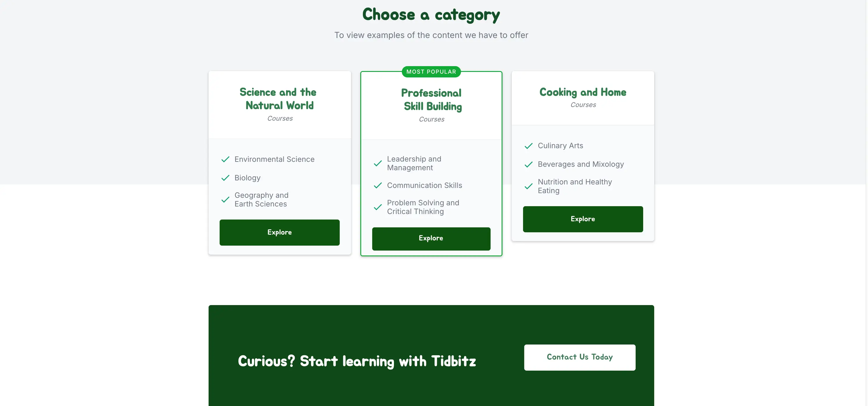This screenshot has width=868, height=406.
Task: Click the checkmark beside Culinary Arts
Action: coord(528,146)
